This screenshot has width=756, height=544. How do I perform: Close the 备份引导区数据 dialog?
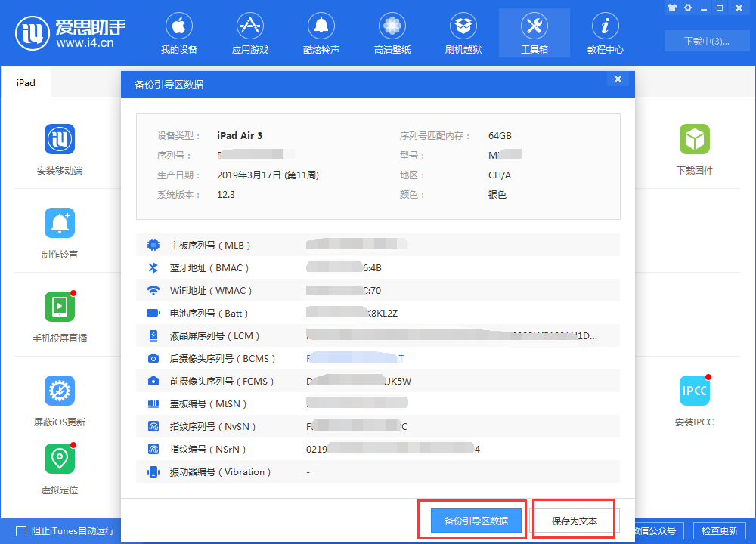coord(618,79)
